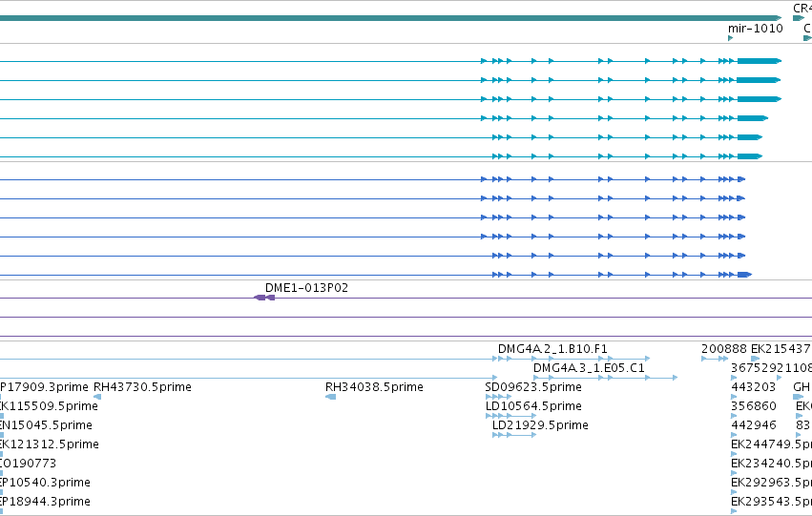Click the 200888 feature label

(x=724, y=349)
